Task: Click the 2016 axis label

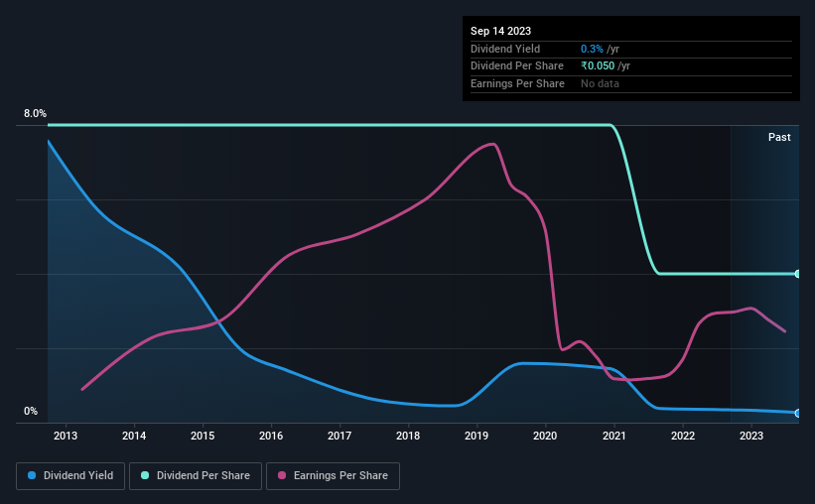Action: (x=271, y=436)
